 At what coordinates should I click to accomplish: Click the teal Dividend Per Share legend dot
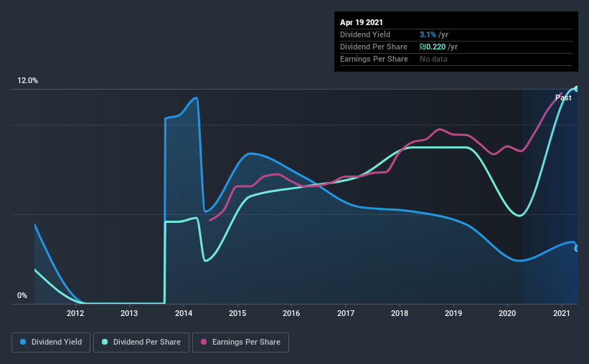click(x=105, y=342)
